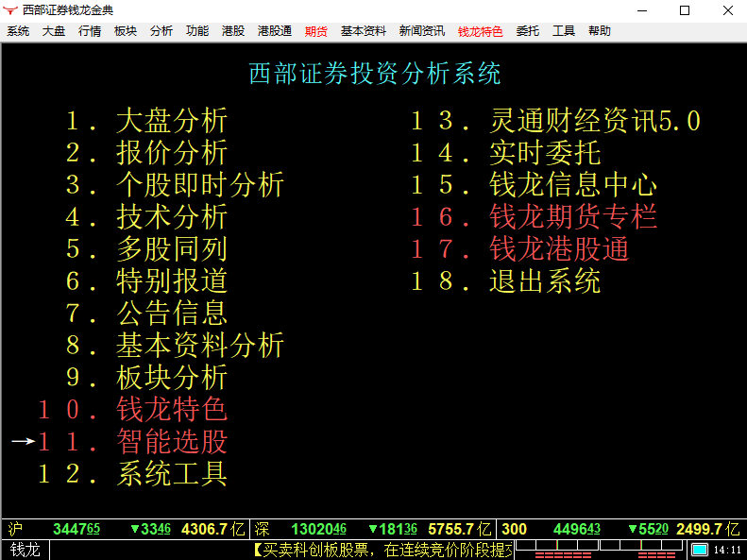The image size is (747, 560).
Task: Click the Qianlong bull logo in title bar
Action: tap(10, 10)
